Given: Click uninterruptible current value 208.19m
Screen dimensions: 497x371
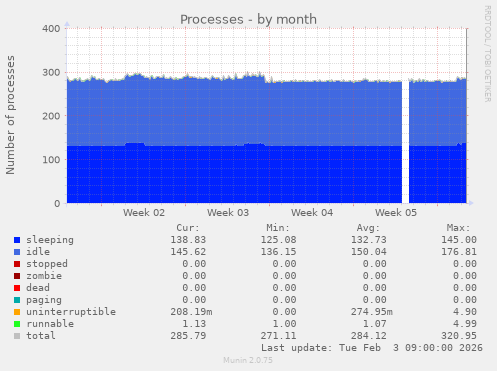Looking at the screenshot, I should click(191, 312).
